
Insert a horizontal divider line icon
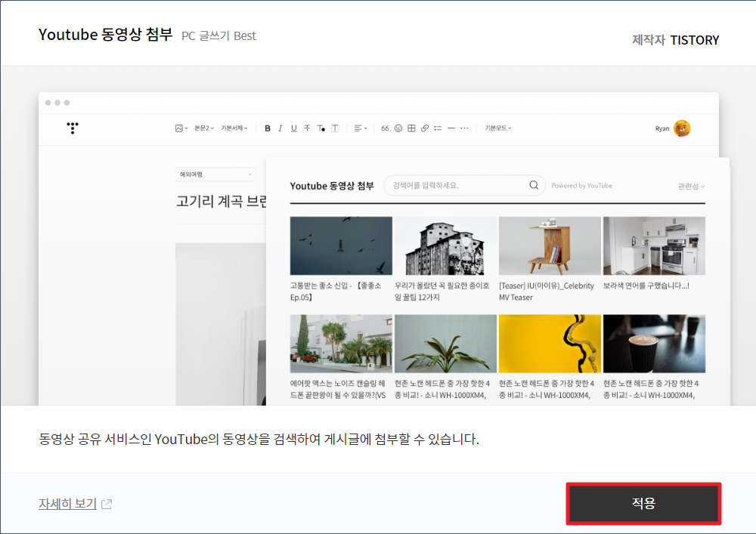(451, 128)
